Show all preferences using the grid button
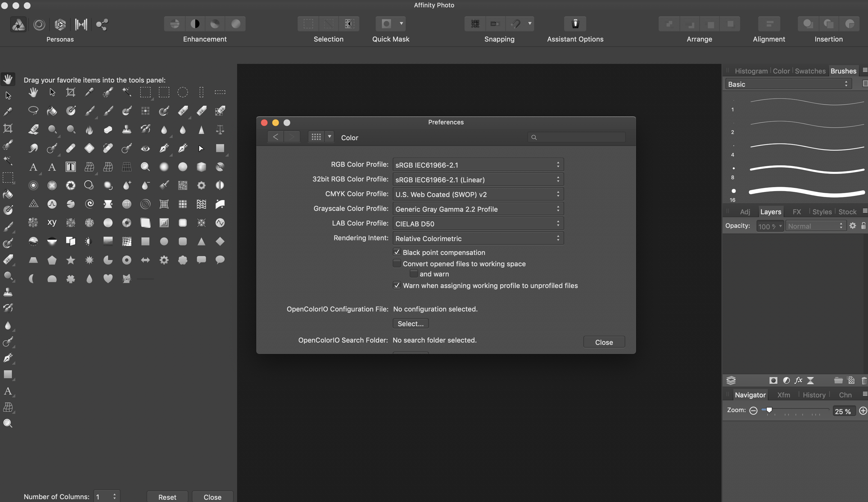The image size is (868, 502). point(316,137)
